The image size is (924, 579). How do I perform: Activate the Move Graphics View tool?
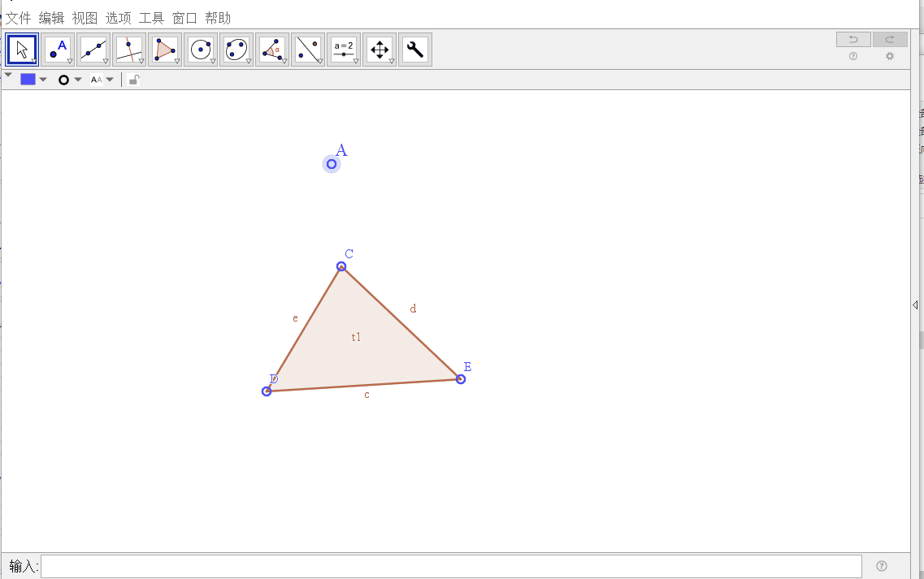click(380, 50)
